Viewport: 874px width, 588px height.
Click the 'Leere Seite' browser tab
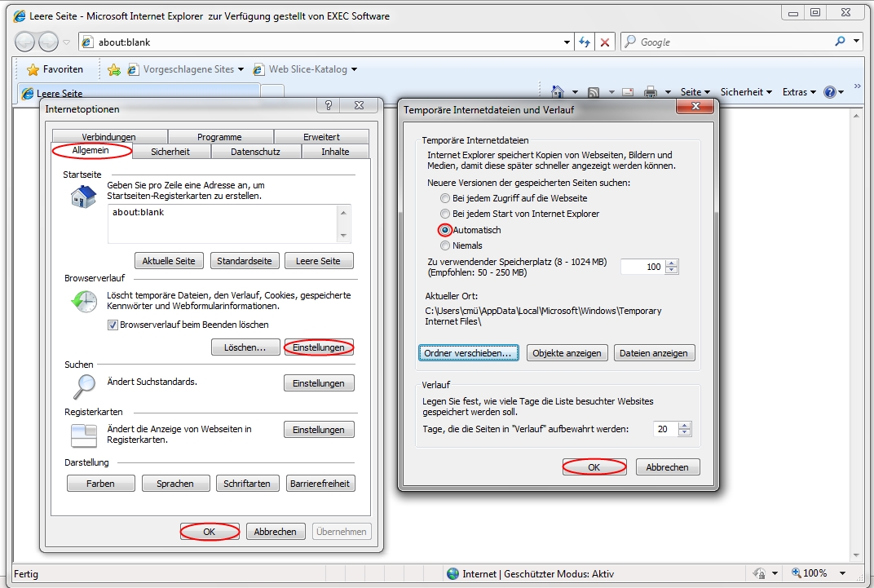tap(139, 92)
